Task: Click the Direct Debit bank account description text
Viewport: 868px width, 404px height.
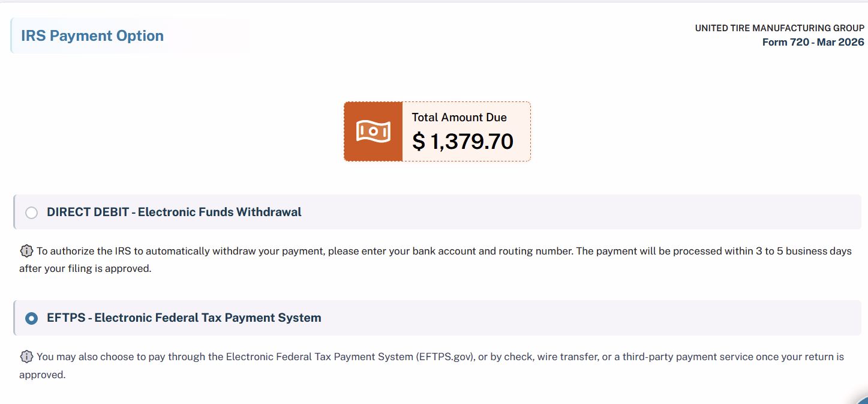Action: click(435, 259)
